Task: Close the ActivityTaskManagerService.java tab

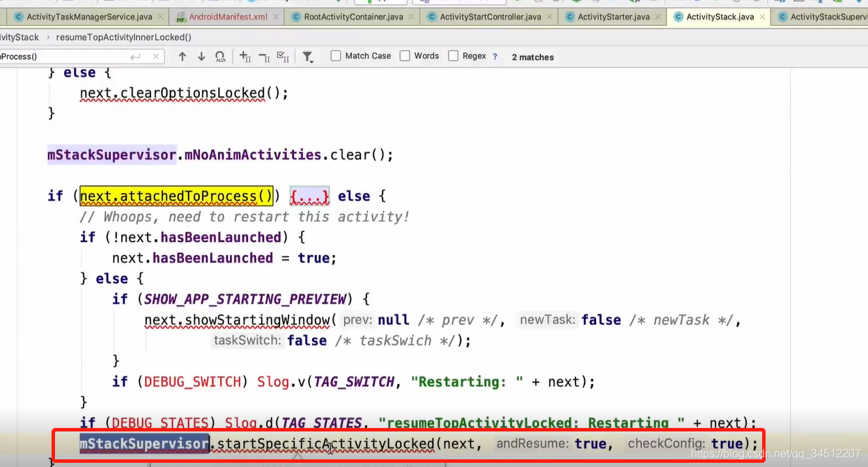Action: tap(161, 17)
